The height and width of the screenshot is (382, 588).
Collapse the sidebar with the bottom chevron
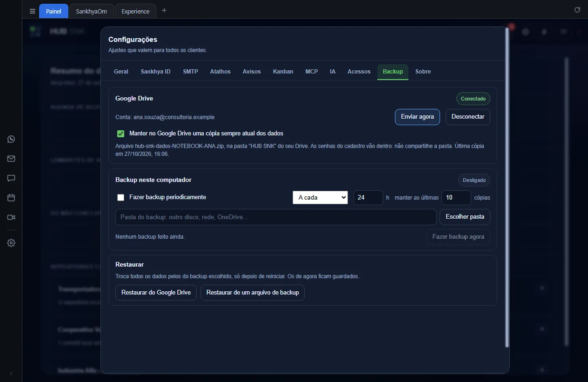11,374
